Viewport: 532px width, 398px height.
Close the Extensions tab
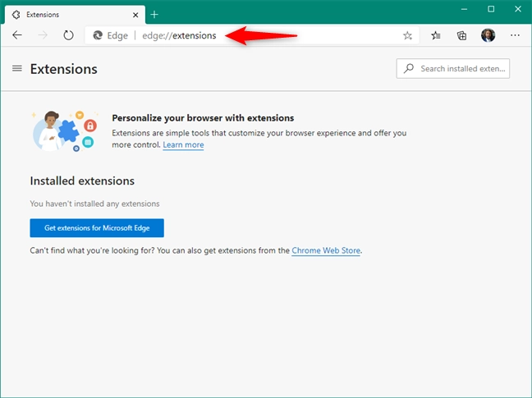pyautogui.click(x=135, y=15)
